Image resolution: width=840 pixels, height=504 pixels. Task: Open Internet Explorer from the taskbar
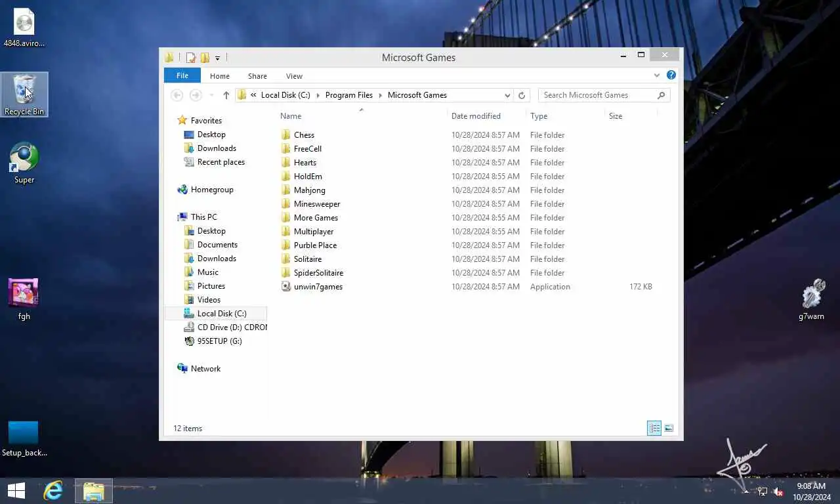click(53, 491)
